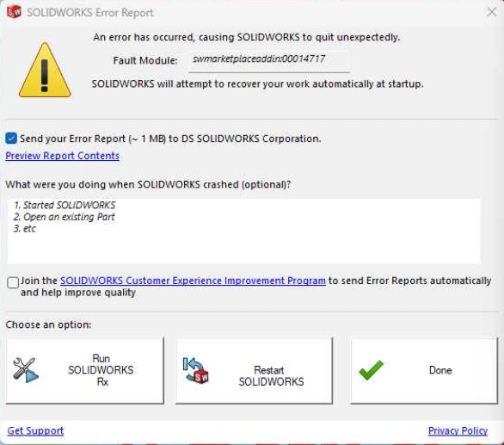Screen dimensions: 504x445
Task: Close the Error Report dialog with the X
Action: (x=491, y=12)
